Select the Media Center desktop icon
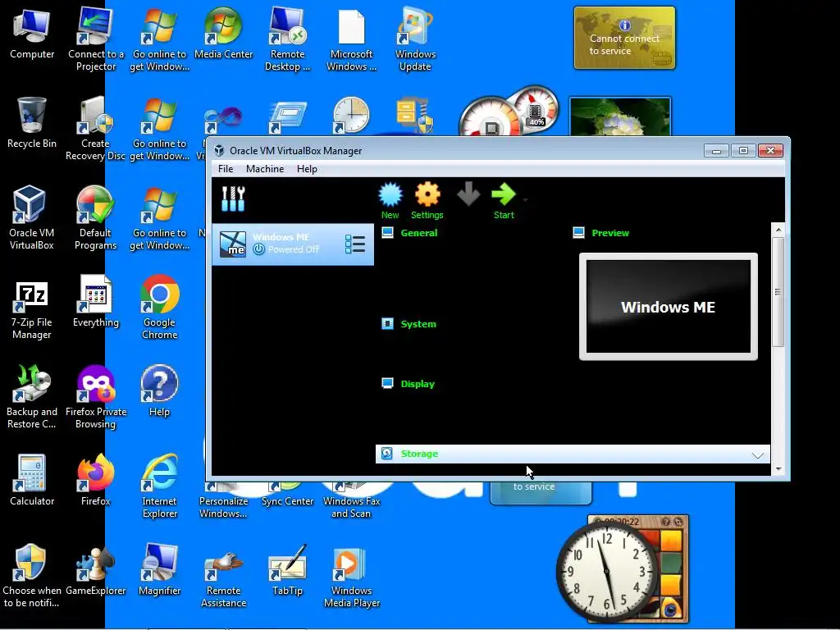840x630 pixels. pos(223,33)
